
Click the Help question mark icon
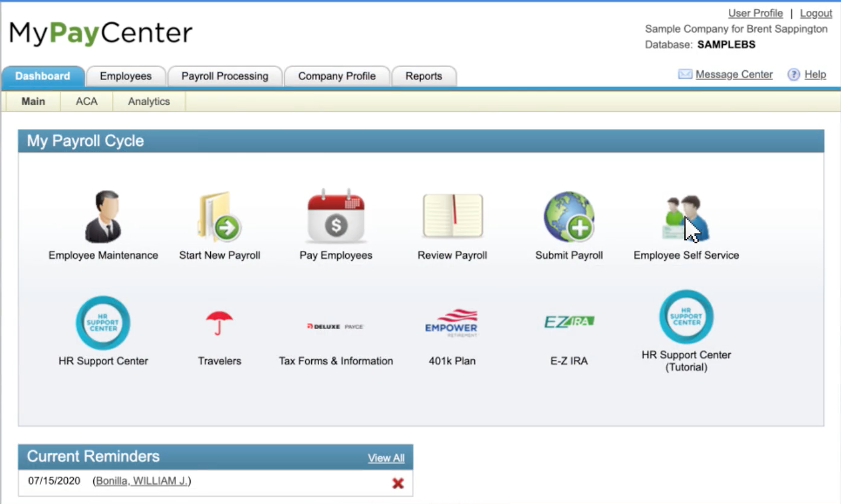tap(794, 74)
